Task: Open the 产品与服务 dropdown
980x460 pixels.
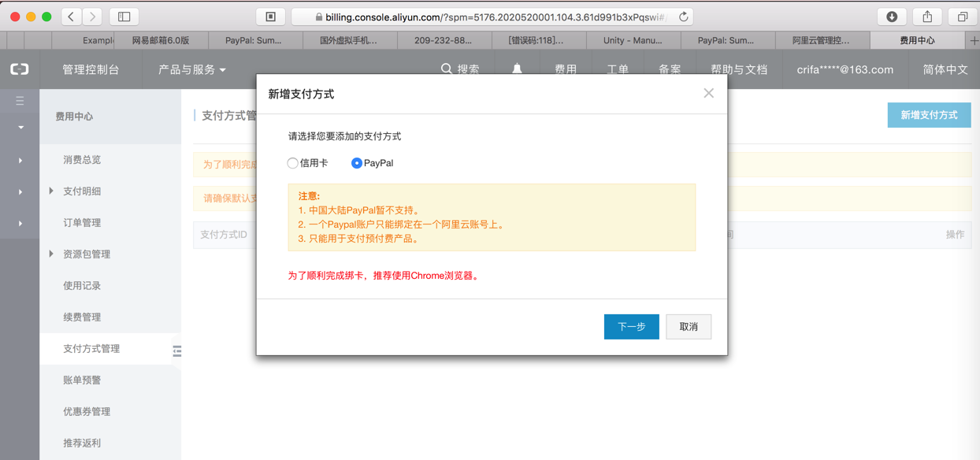Action: [x=191, y=69]
